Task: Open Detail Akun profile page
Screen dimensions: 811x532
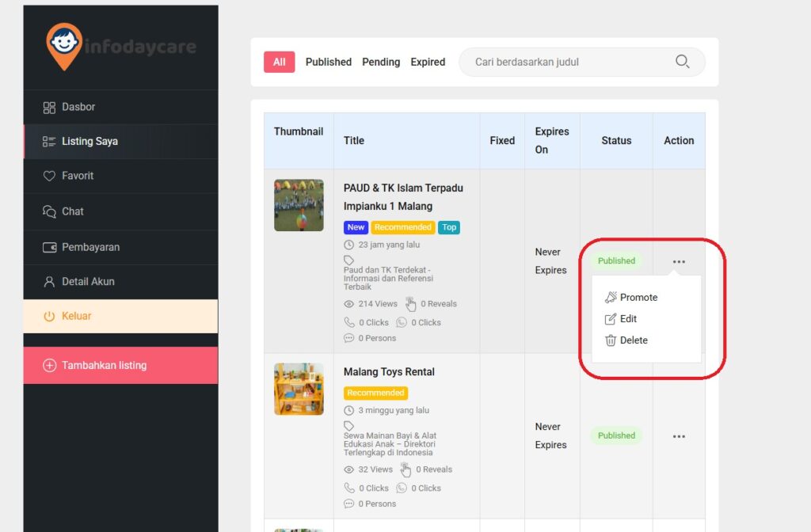Action: click(x=88, y=282)
